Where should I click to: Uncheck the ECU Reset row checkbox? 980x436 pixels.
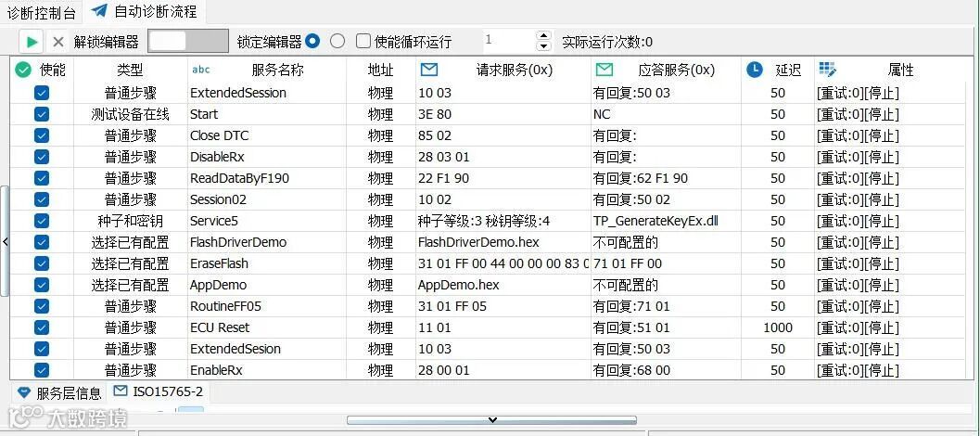(x=42, y=327)
